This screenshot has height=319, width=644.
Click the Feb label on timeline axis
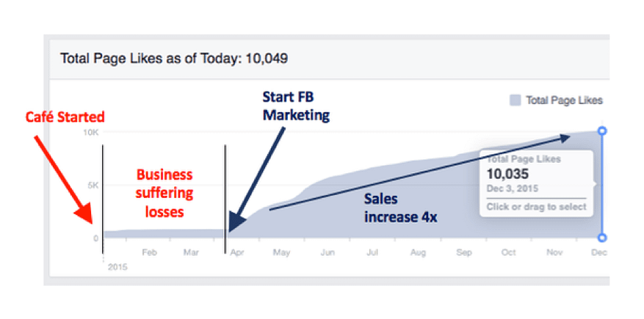click(150, 252)
